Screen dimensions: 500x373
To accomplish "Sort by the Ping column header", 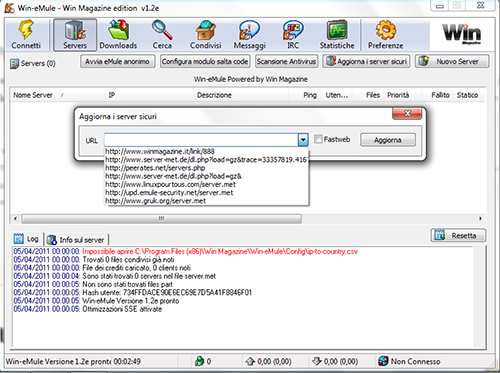I will point(305,95).
